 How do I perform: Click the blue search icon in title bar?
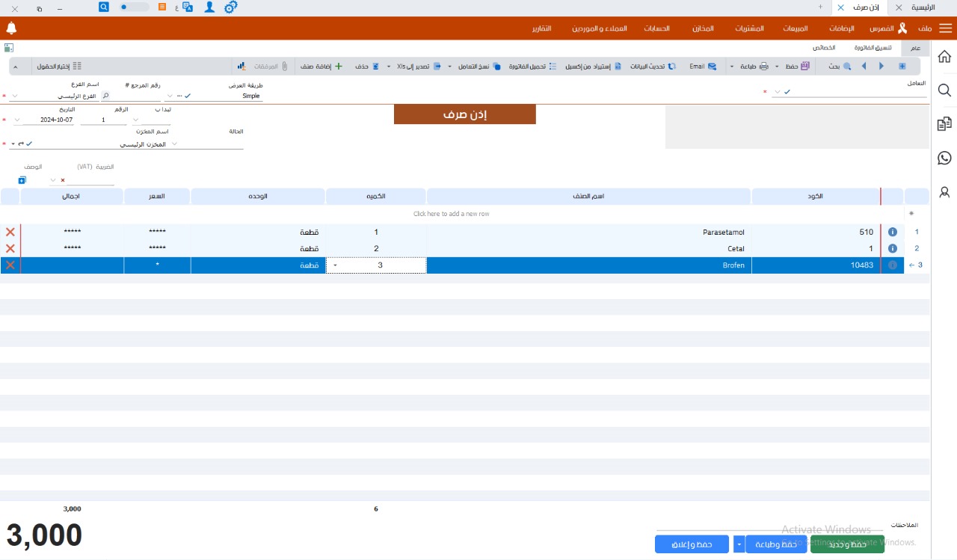point(104,6)
